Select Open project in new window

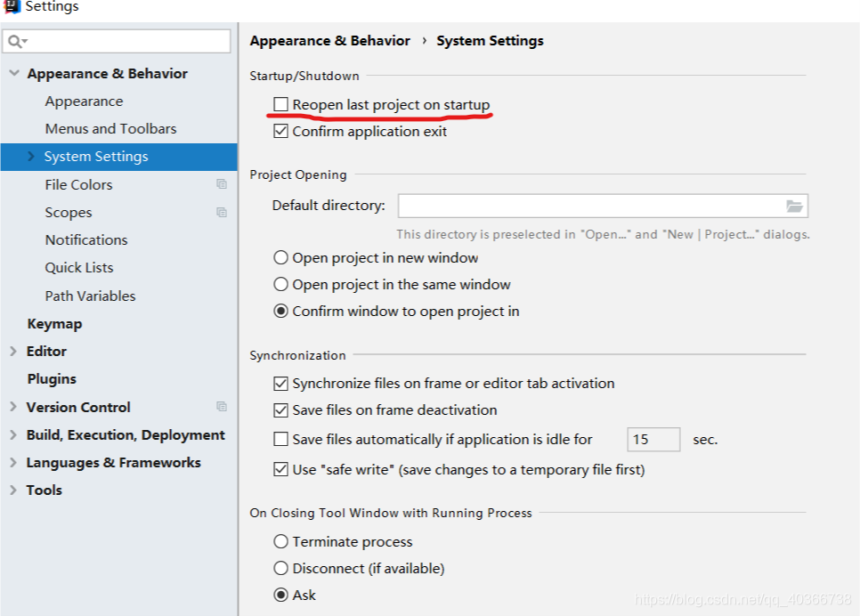tap(281, 258)
